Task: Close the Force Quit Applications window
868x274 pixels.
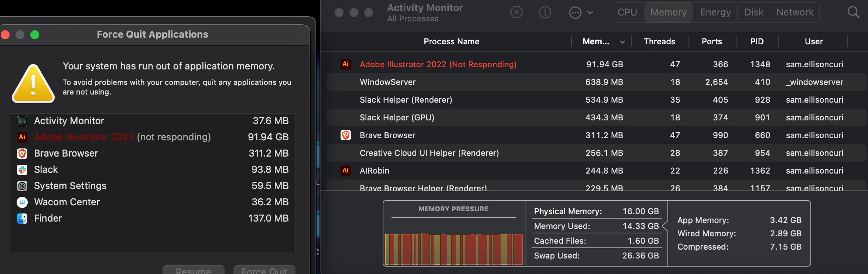Action: (x=5, y=35)
